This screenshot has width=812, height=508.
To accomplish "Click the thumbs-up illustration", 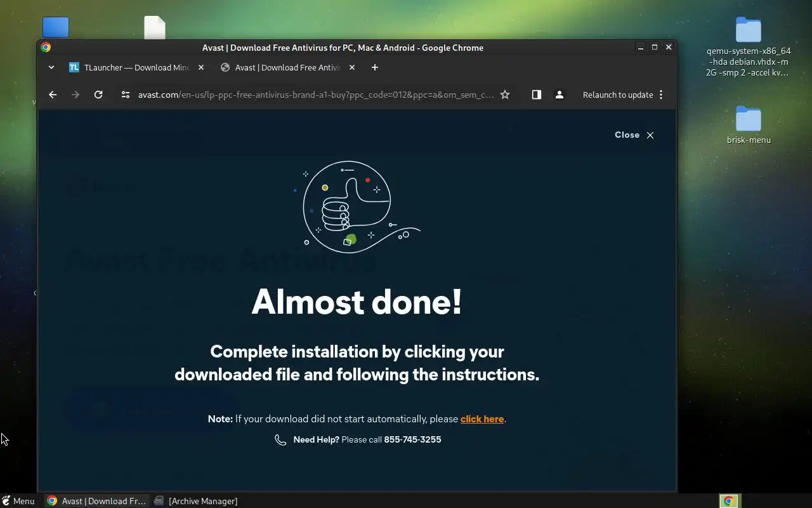I will click(x=357, y=206).
